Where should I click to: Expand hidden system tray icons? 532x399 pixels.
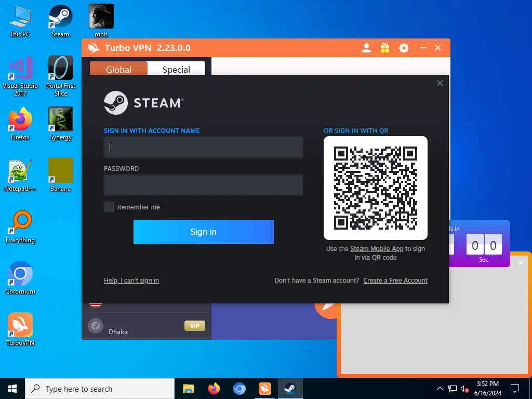point(440,389)
